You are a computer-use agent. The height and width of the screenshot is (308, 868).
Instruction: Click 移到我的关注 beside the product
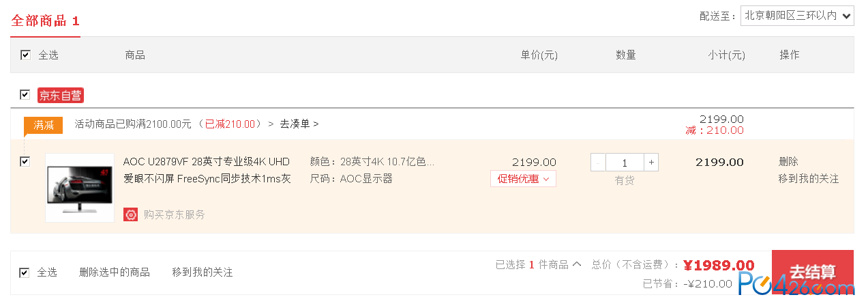809,179
